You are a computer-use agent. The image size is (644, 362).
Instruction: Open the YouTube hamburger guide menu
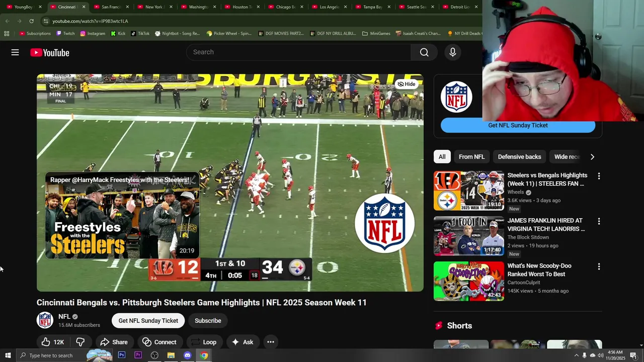(15, 52)
